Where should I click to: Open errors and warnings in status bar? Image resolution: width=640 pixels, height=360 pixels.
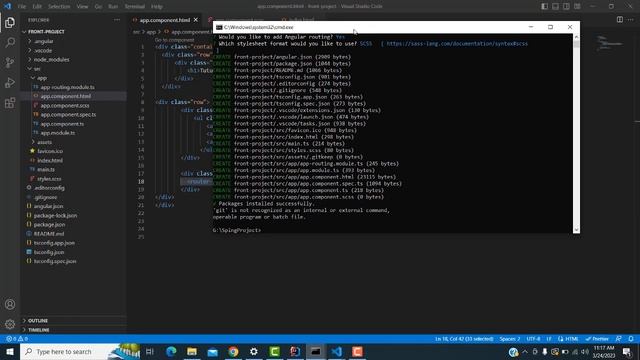pyautogui.click(x=17, y=339)
